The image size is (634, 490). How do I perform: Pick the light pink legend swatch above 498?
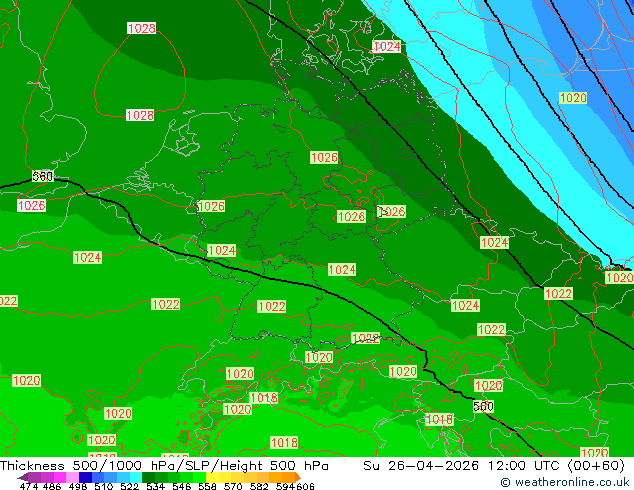(x=72, y=477)
